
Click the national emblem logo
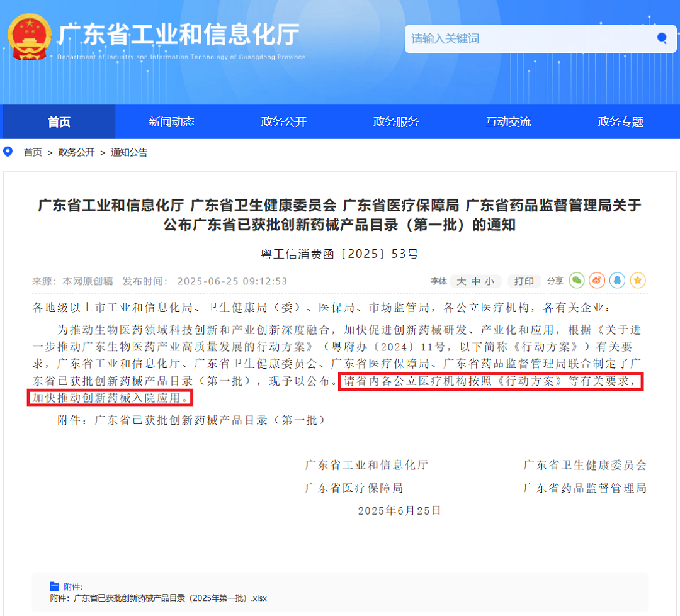pos(29,37)
